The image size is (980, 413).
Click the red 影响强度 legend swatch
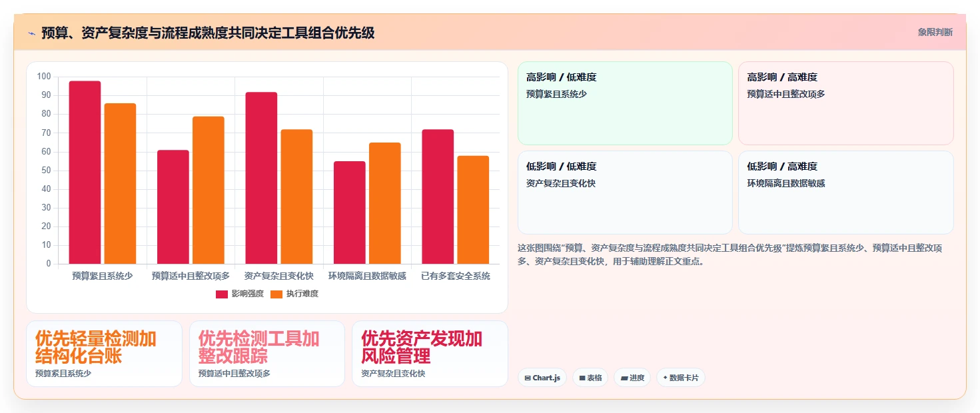[x=222, y=294]
